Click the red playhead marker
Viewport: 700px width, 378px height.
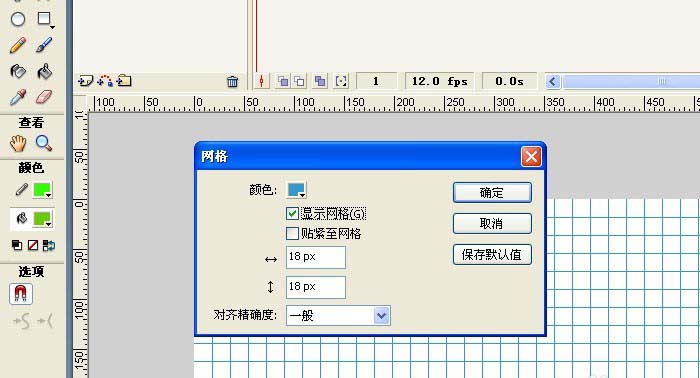click(x=256, y=36)
